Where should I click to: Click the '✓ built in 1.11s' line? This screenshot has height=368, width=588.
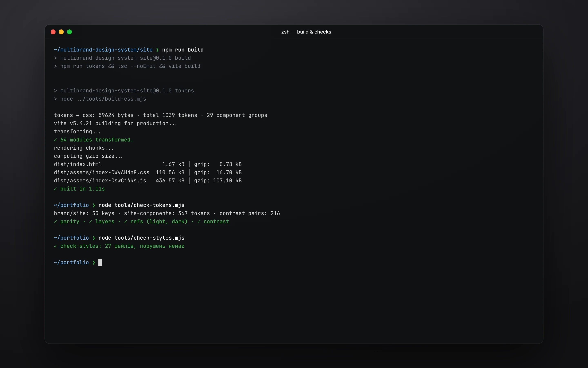(x=79, y=189)
